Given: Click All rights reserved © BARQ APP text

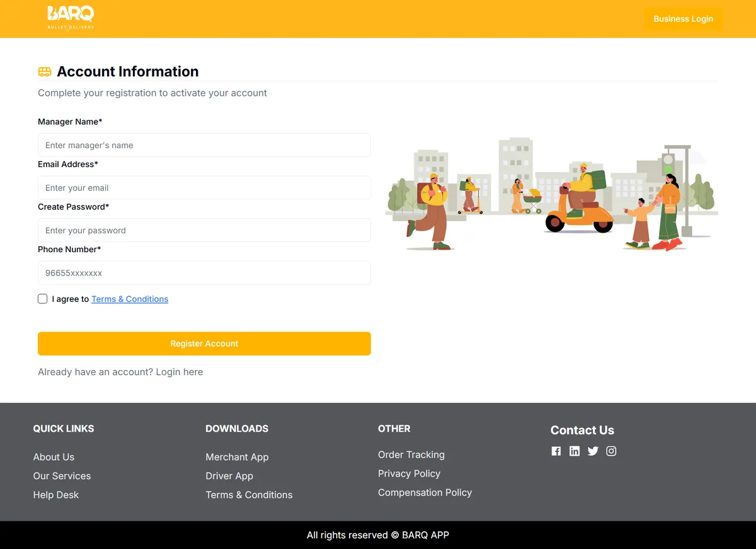Looking at the screenshot, I should click(378, 535).
